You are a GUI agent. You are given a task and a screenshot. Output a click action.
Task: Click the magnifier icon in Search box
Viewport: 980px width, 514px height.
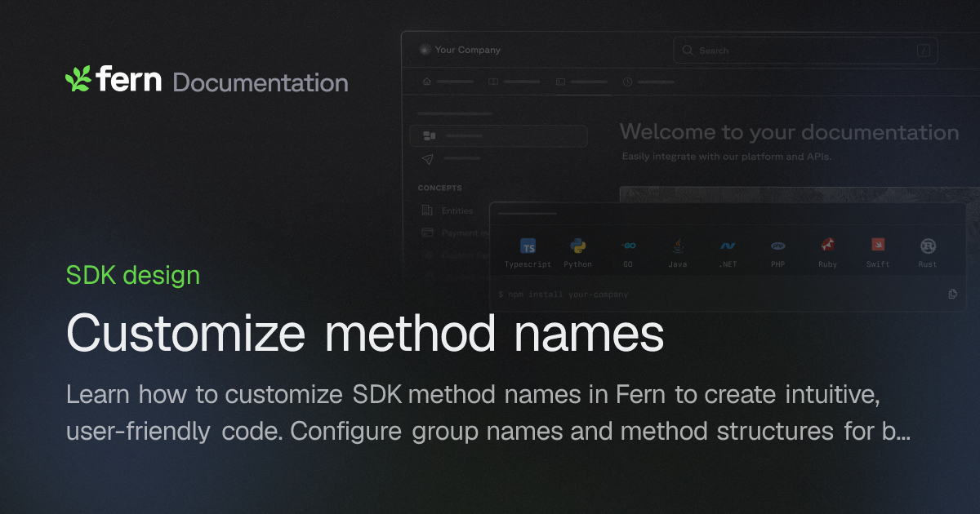click(x=688, y=51)
